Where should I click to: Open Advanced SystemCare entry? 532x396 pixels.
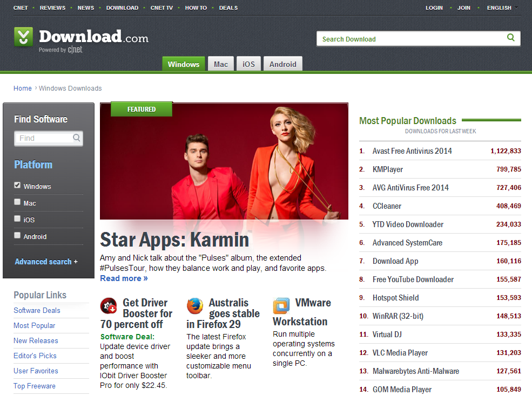tap(407, 242)
